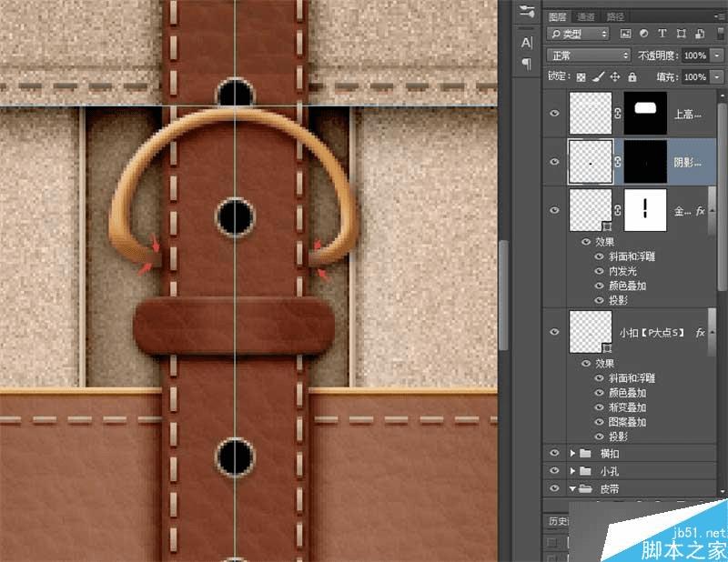Switch to the 路径 tab
Viewport: 728px width, 562px height.
tap(615, 15)
